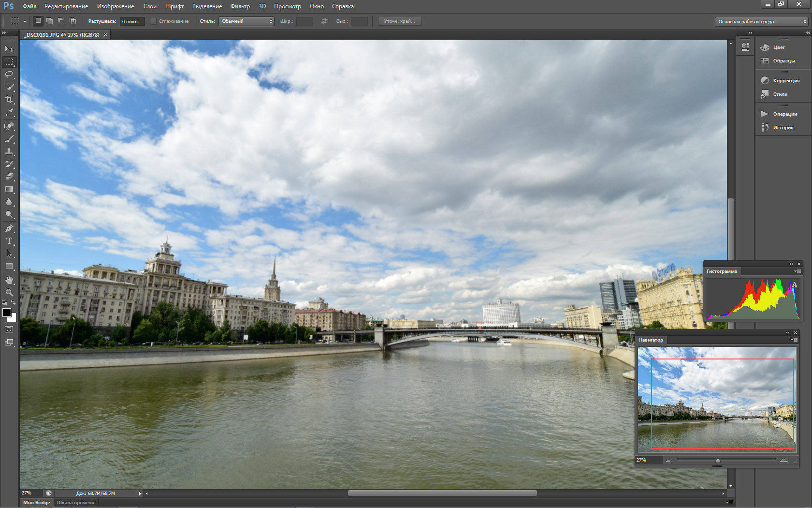This screenshot has height=508, width=812.
Task: Click the Navigator zoom slider handle
Action: click(x=718, y=460)
